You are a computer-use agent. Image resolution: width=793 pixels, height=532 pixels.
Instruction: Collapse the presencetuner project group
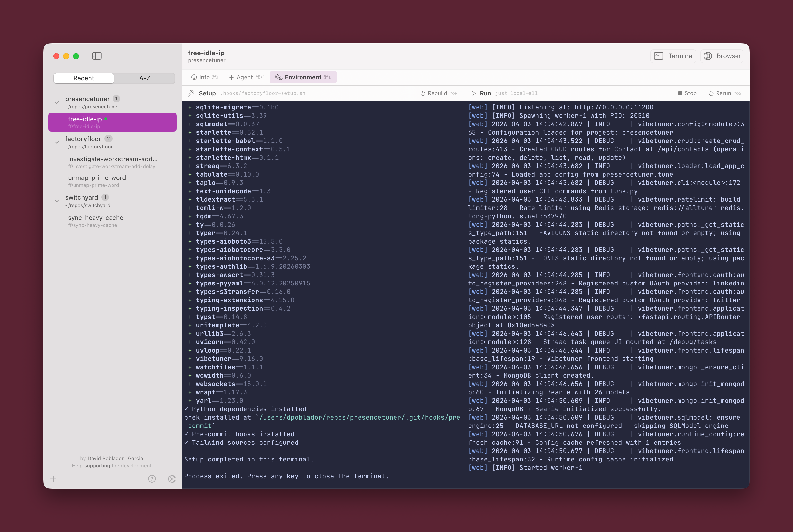[x=57, y=103]
